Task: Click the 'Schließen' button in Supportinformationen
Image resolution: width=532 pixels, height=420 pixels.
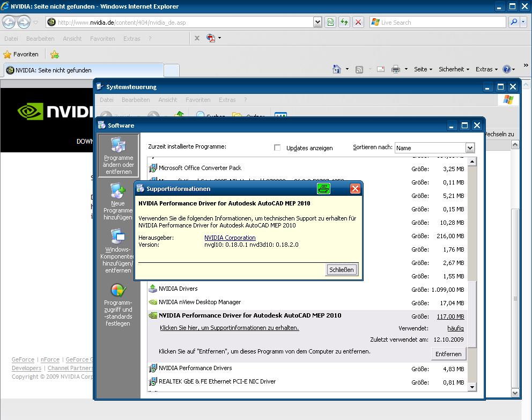Action: coord(342,270)
